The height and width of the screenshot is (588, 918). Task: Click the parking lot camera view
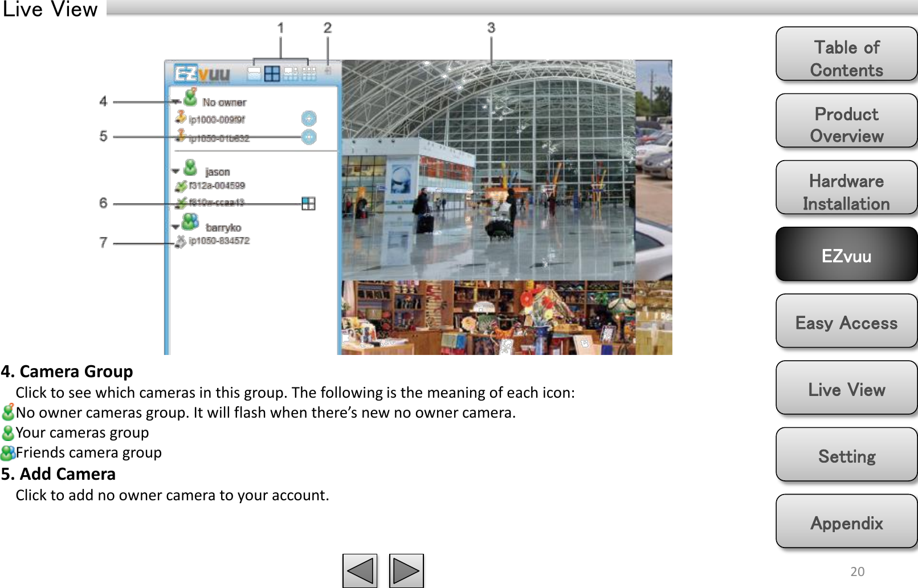click(x=654, y=170)
